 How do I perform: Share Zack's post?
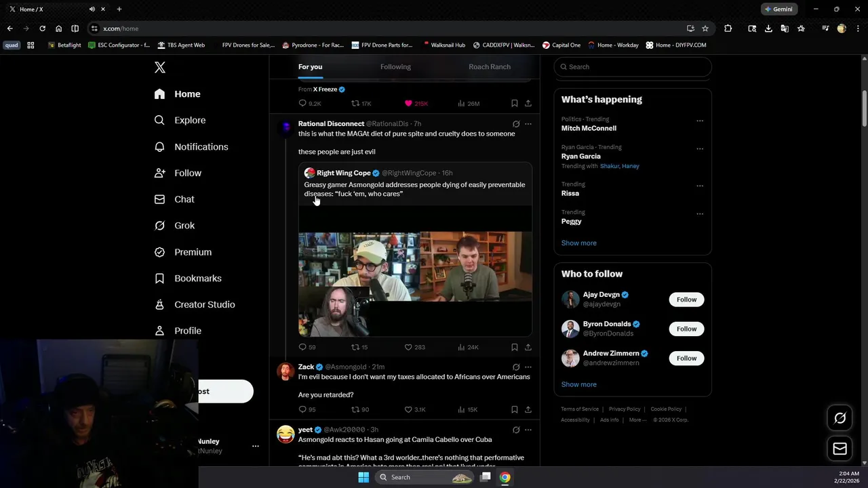click(528, 409)
